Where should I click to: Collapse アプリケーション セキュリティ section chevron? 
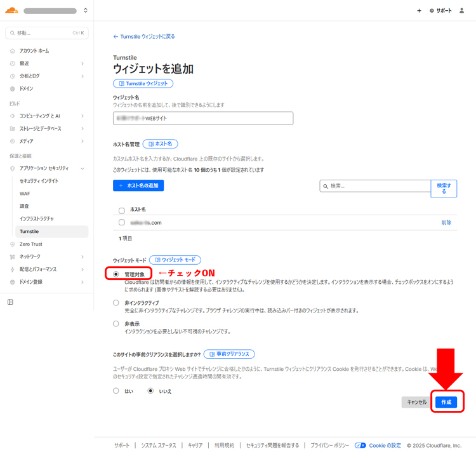pyautogui.click(x=83, y=168)
